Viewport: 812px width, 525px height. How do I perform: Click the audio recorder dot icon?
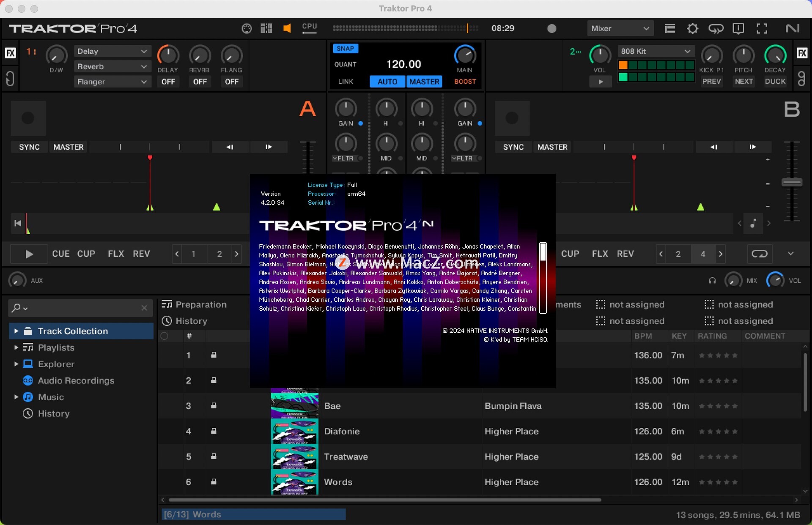tap(552, 28)
